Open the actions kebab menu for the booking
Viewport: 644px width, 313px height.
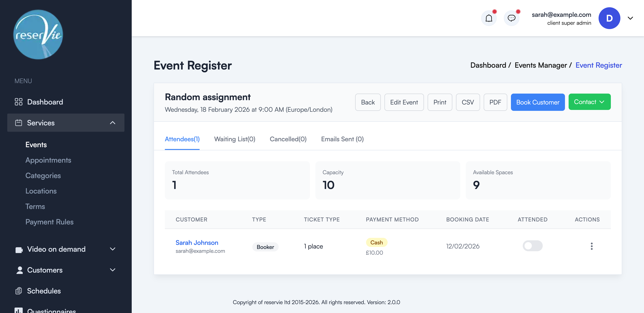[x=592, y=246]
